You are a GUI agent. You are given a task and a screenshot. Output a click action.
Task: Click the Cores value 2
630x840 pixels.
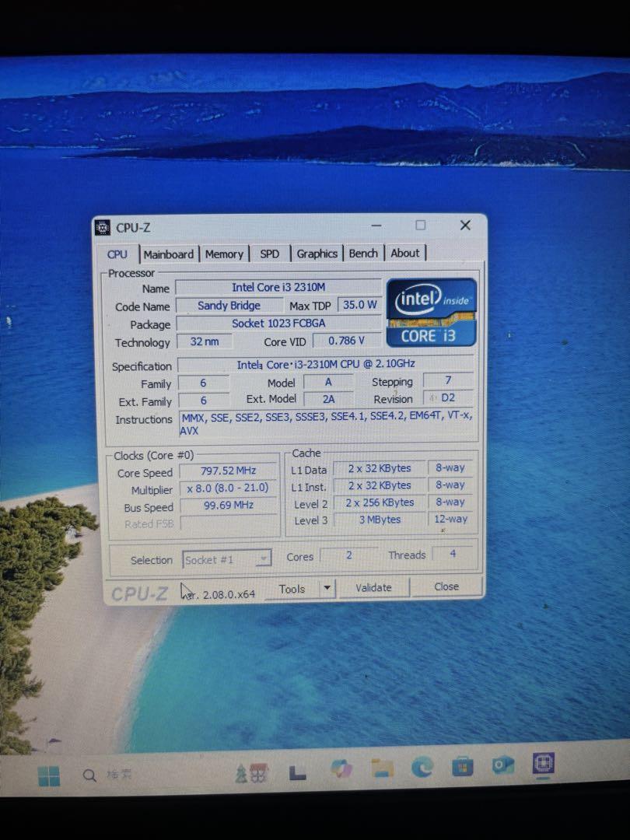point(348,555)
